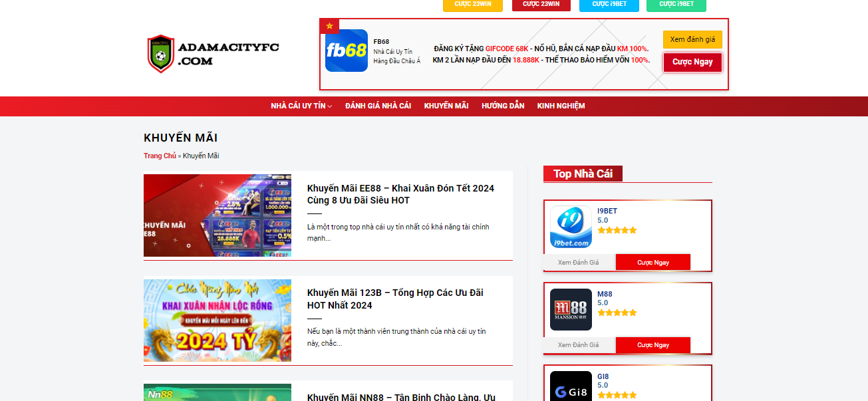Click the Adamacityfc.com site logo

(213, 54)
